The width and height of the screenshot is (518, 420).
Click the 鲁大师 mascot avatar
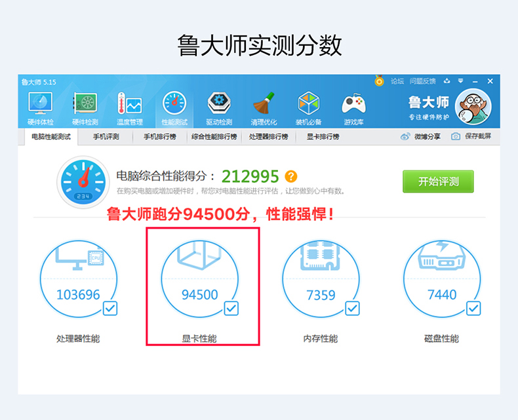tap(473, 107)
